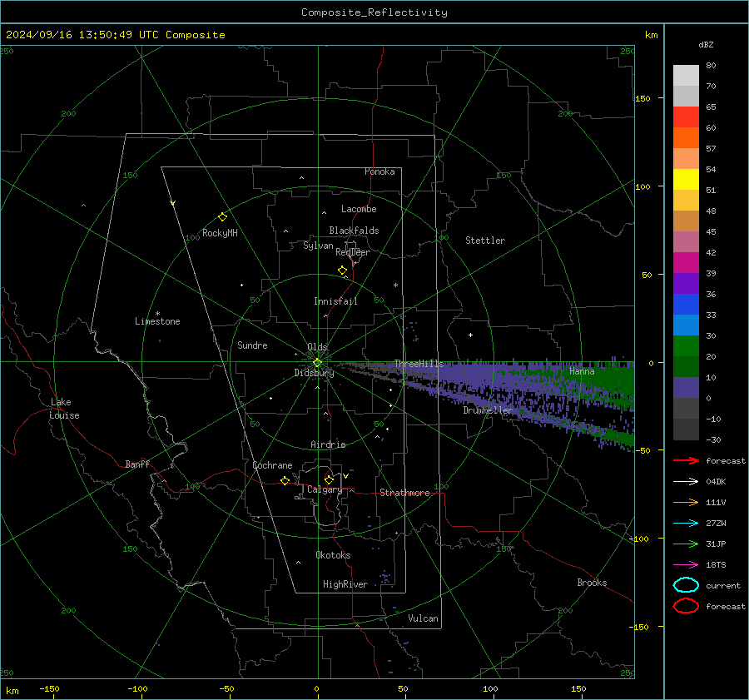Image resolution: width=749 pixels, height=700 pixels.
Task: Click the Banff town label
Action: 137,464
